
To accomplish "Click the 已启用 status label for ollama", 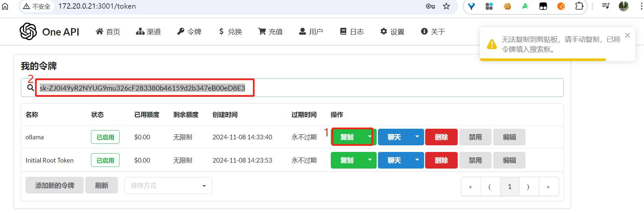I will pyautogui.click(x=105, y=137).
